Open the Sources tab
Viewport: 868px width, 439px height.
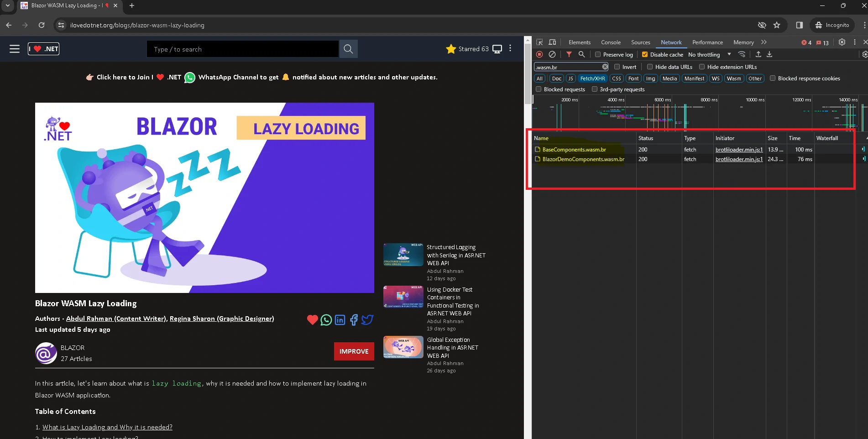[x=641, y=42]
